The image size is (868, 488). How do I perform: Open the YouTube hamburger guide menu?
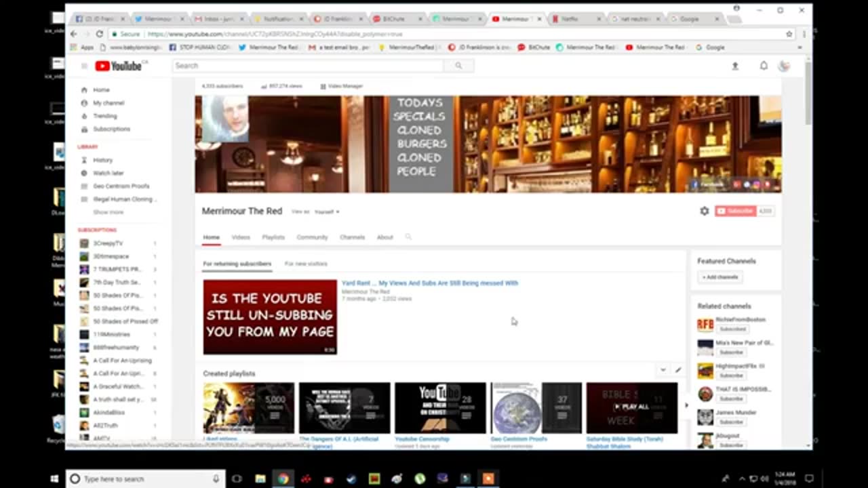[84, 66]
